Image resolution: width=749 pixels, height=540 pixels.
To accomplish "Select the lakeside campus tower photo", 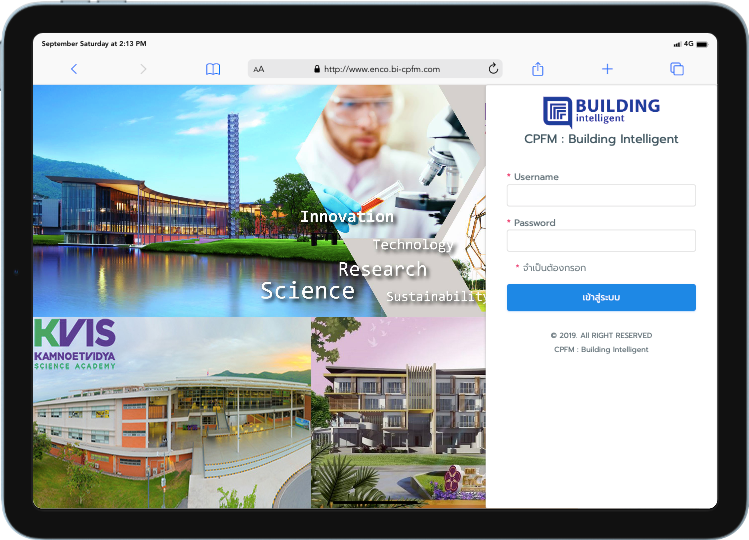I will (160, 200).
